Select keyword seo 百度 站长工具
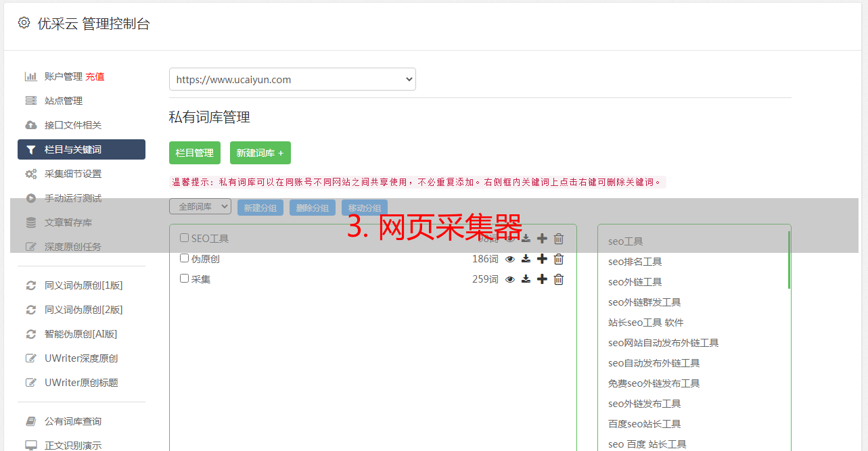This screenshot has width=868, height=451. tap(647, 444)
